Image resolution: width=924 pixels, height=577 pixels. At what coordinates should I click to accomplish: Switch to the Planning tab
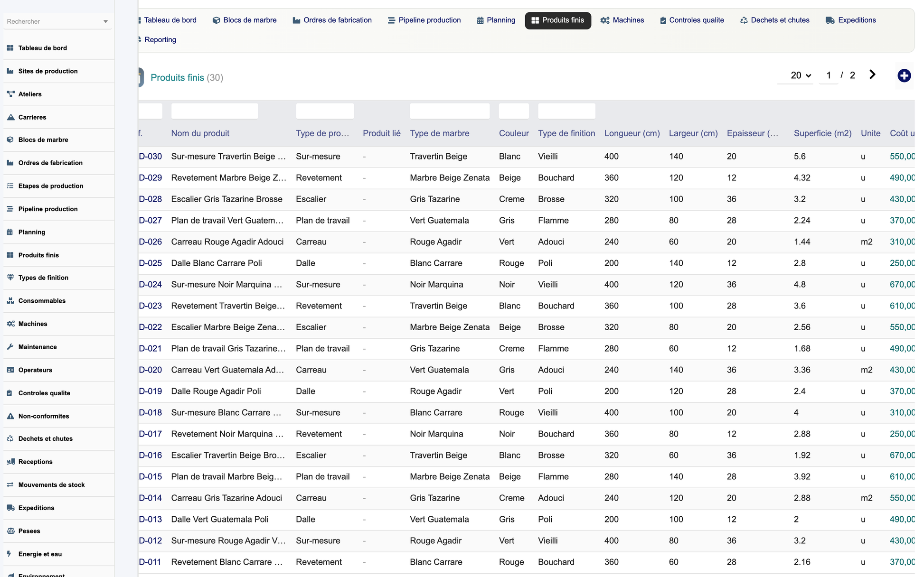(496, 20)
